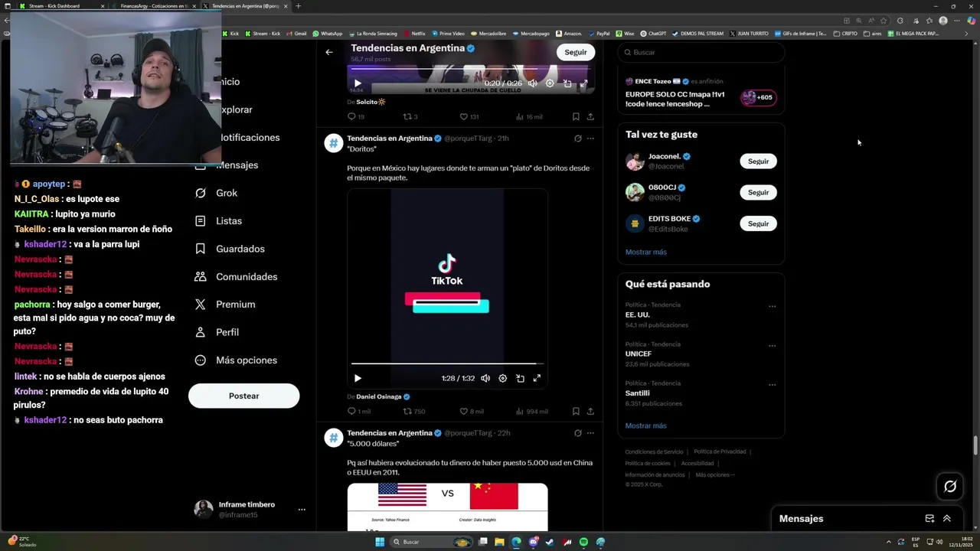Share the Solcito post
Screen dimensions: 980x551
[590, 116]
